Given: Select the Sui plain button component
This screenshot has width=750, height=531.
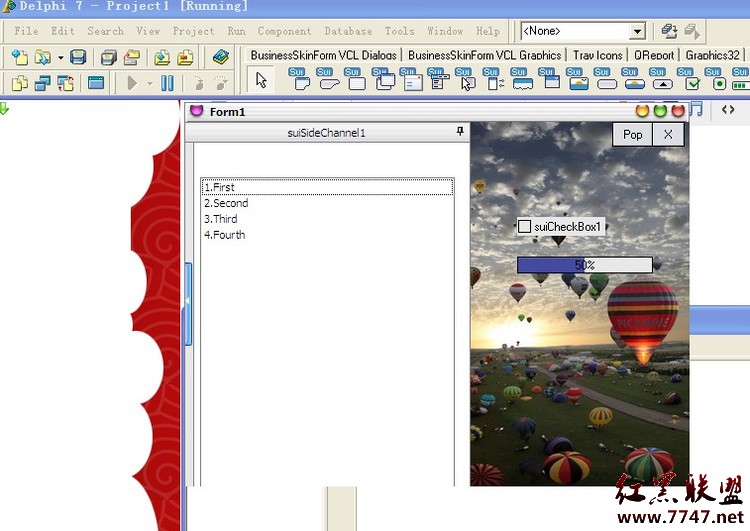Looking at the screenshot, I should 605,79.
